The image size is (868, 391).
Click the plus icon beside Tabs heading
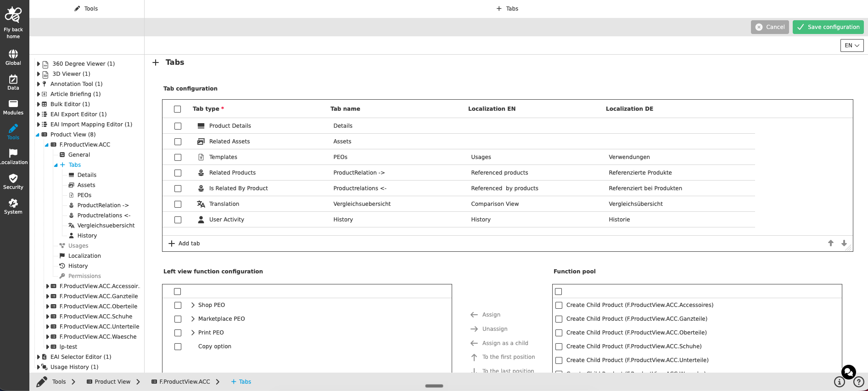click(x=156, y=62)
